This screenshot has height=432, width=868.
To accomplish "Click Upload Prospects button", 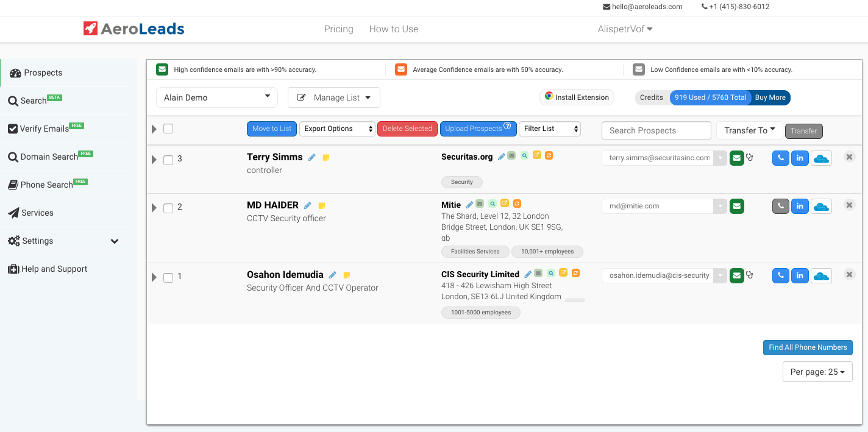I will point(478,129).
